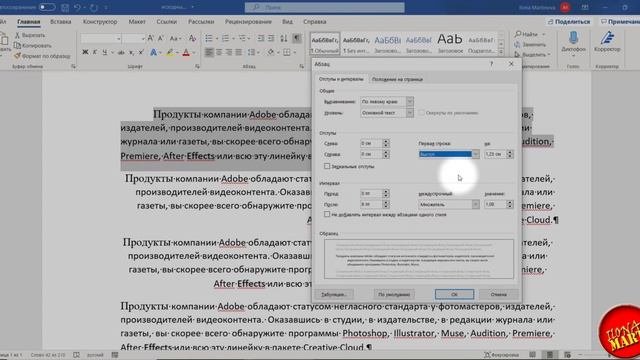
Task: Click the Save icon in the title bar
Action: (65, 7)
